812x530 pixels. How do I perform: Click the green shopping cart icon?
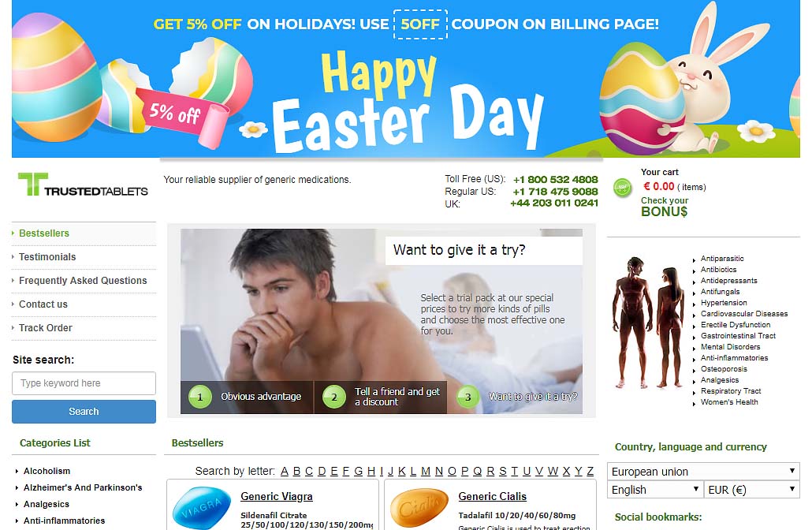point(622,188)
